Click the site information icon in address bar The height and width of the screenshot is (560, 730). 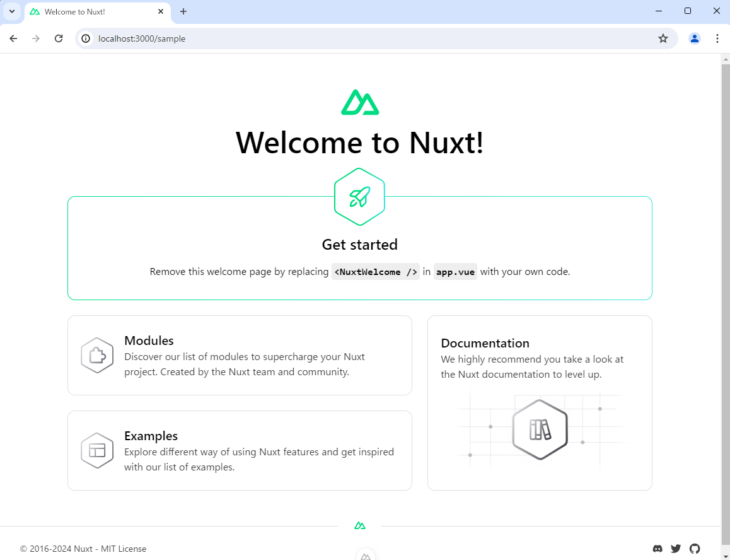(x=85, y=38)
